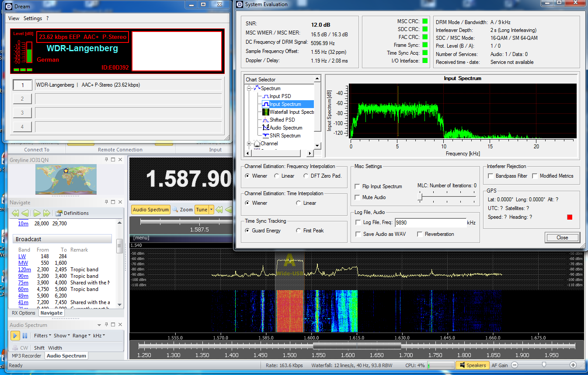The width and height of the screenshot is (588, 375).
Task: Choose the Shifted PSD chart icon
Action: pos(266,120)
